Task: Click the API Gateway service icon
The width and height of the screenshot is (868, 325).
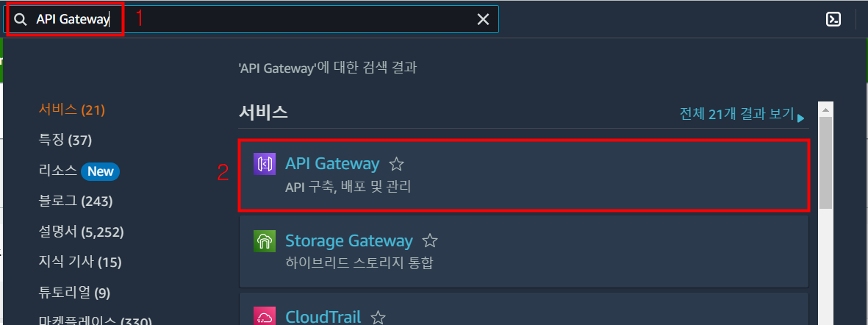Action: [x=265, y=164]
